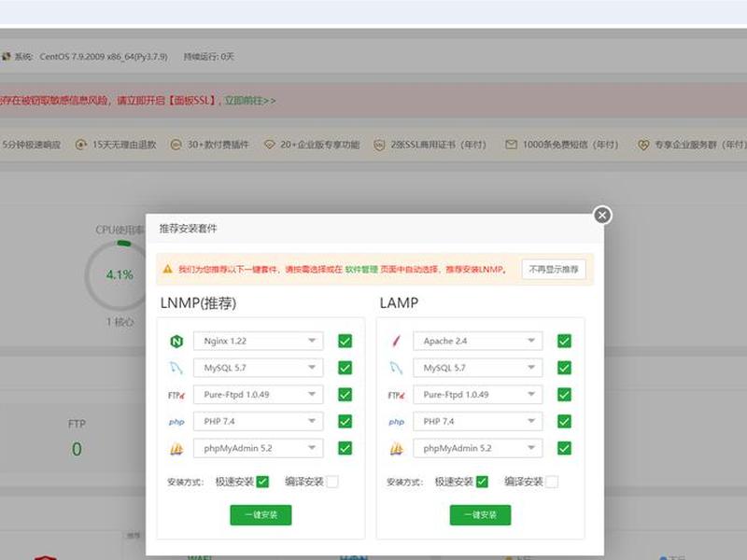Uncheck PHP 7.4 in LAMP
This screenshot has width=747, height=560.
(x=564, y=422)
